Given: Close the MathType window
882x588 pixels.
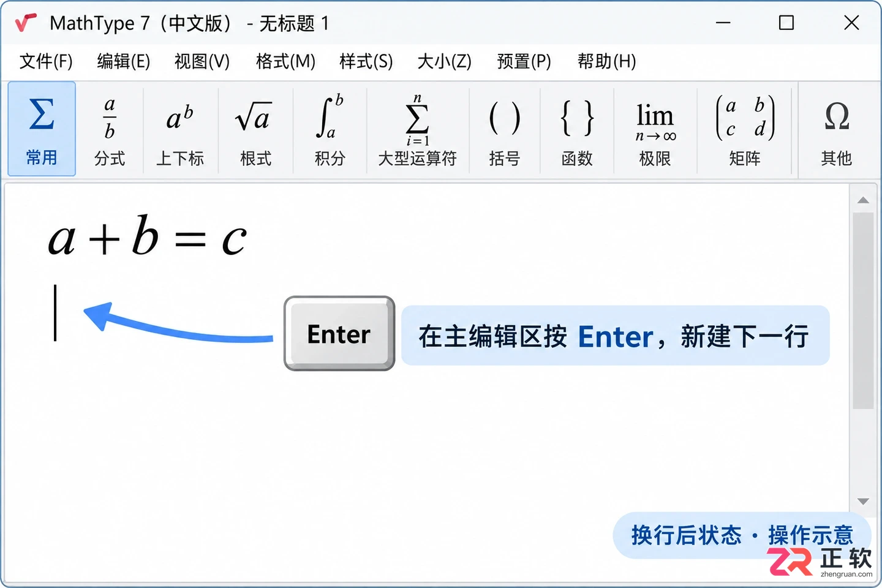Looking at the screenshot, I should [x=851, y=23].
